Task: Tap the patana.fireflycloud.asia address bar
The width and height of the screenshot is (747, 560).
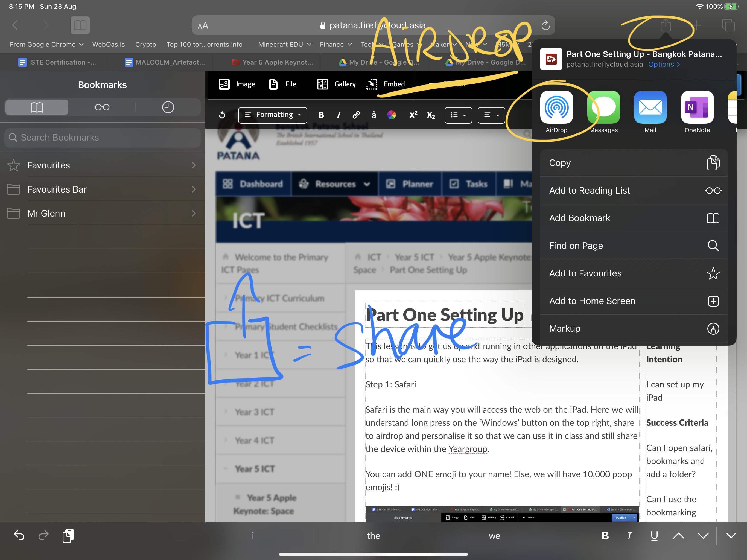Action: click(x=373, y=25)
